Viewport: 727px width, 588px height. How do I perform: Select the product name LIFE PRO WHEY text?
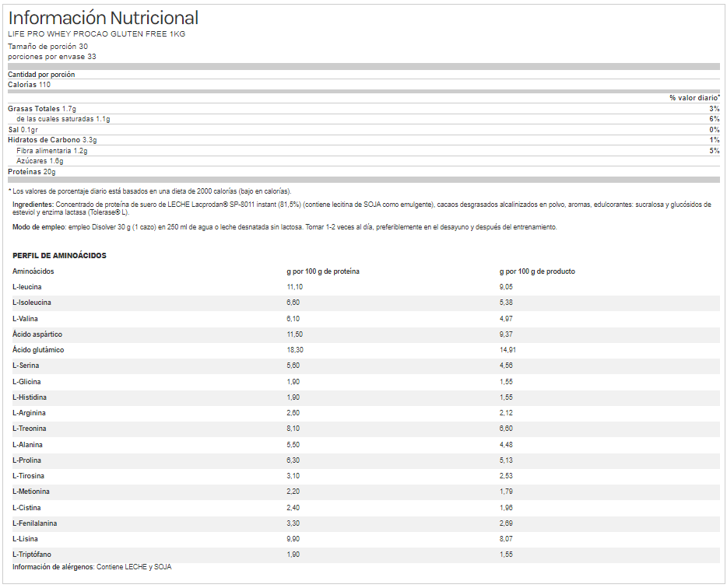click(97, 34)
